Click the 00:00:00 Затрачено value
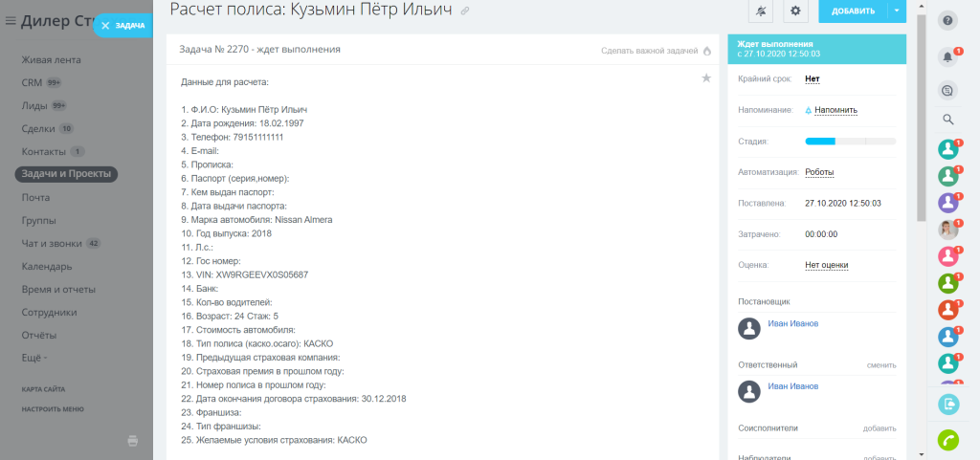980x460 pixels. 821,234
